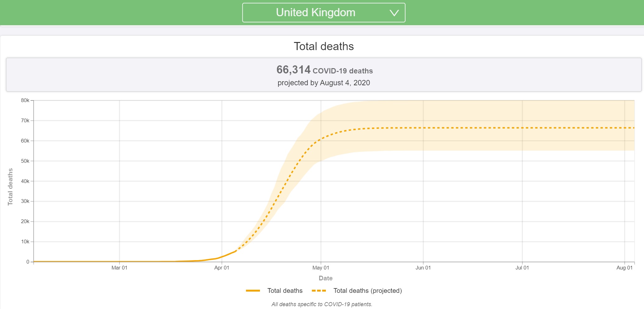Toggle the solid Total deaths legend line
This screenshot has width=644, height=309.
pyautogui.click(x=253, y=291)
